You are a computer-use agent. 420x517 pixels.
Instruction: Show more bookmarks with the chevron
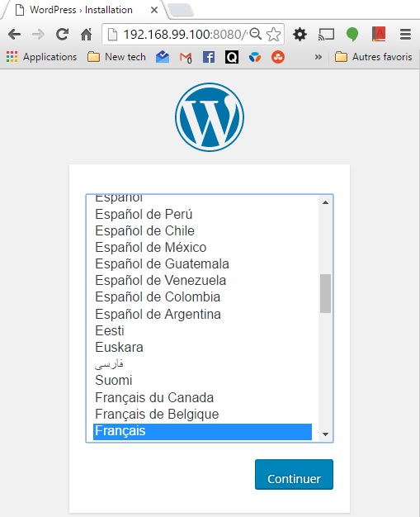click(319, 57)
